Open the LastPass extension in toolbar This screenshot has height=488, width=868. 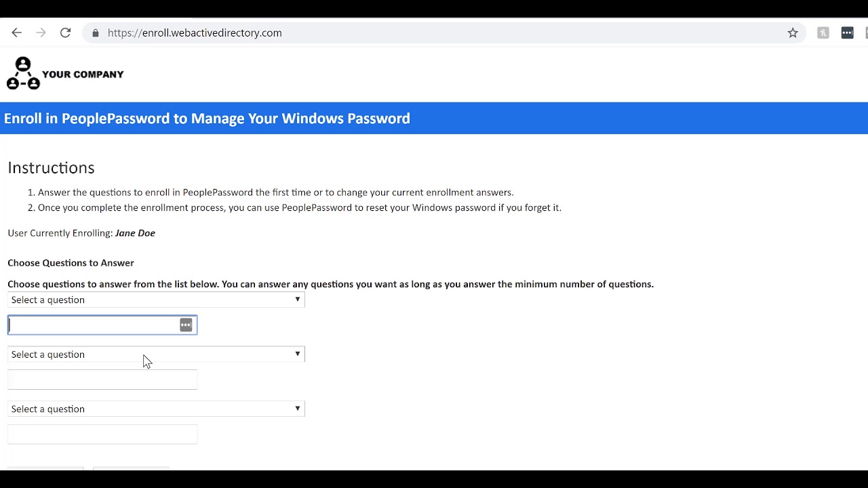[x=847, y=33]
